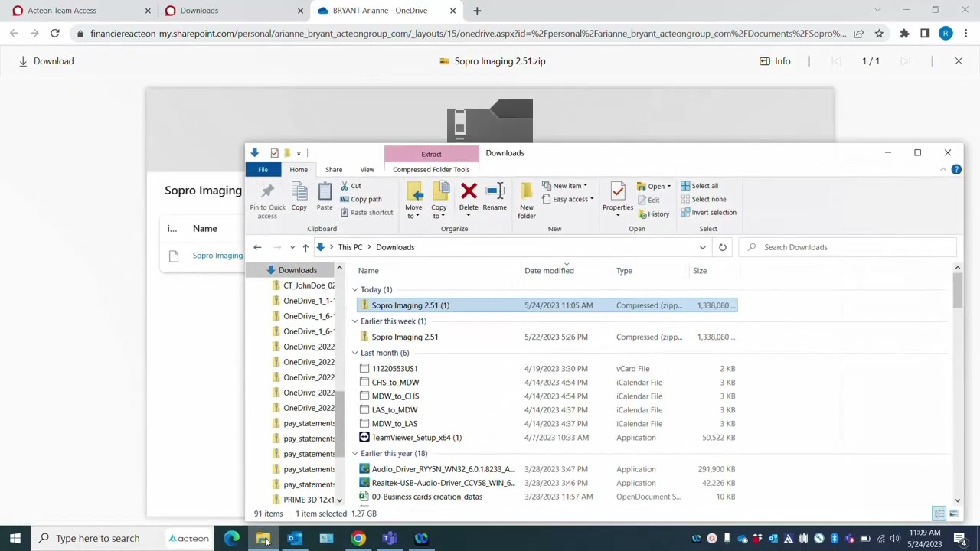
Task: Open the Easy access dropdown
Action: 568,199
